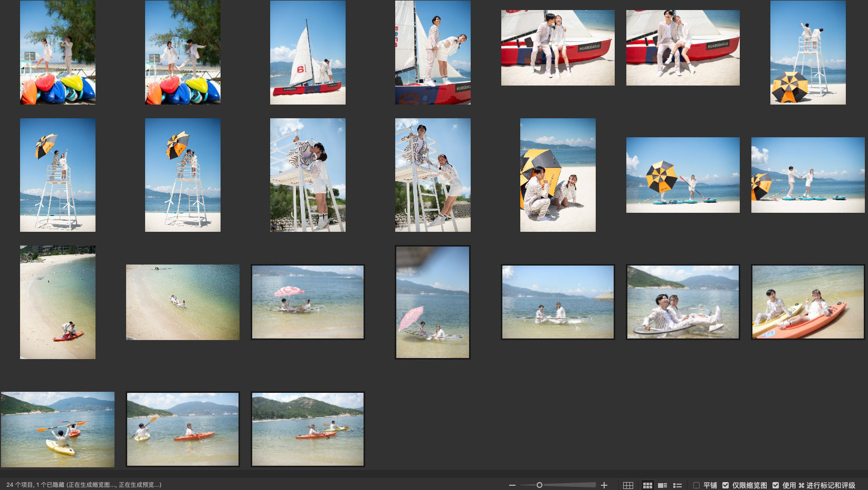Select the colorful kayaks photo in first position

pos(58,52)
